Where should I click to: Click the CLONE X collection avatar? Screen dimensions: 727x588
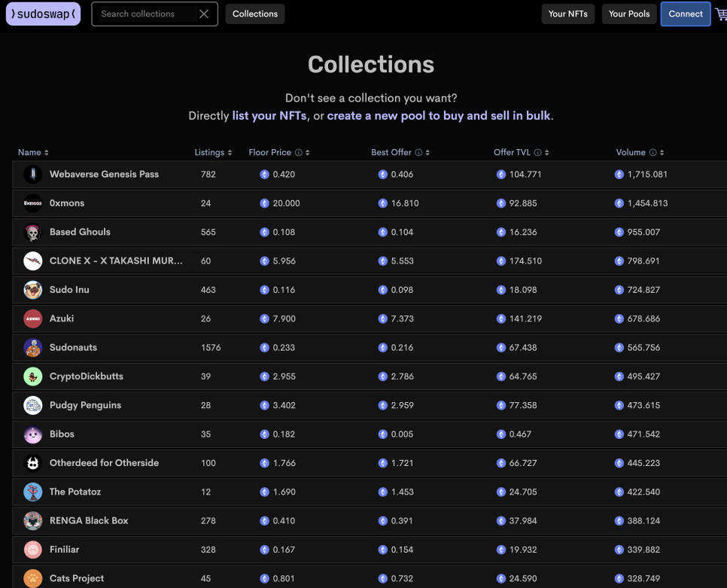pos(33,261)
